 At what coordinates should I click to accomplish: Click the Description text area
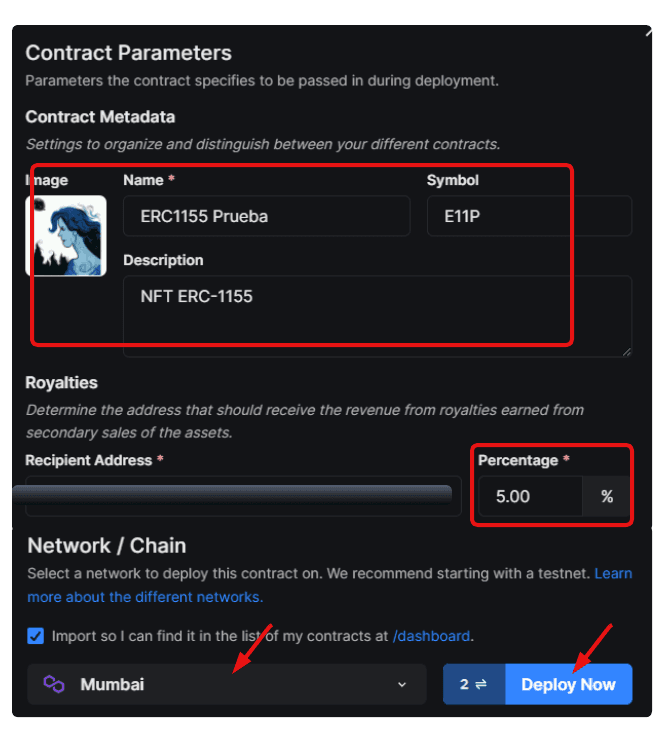point(377,316)
